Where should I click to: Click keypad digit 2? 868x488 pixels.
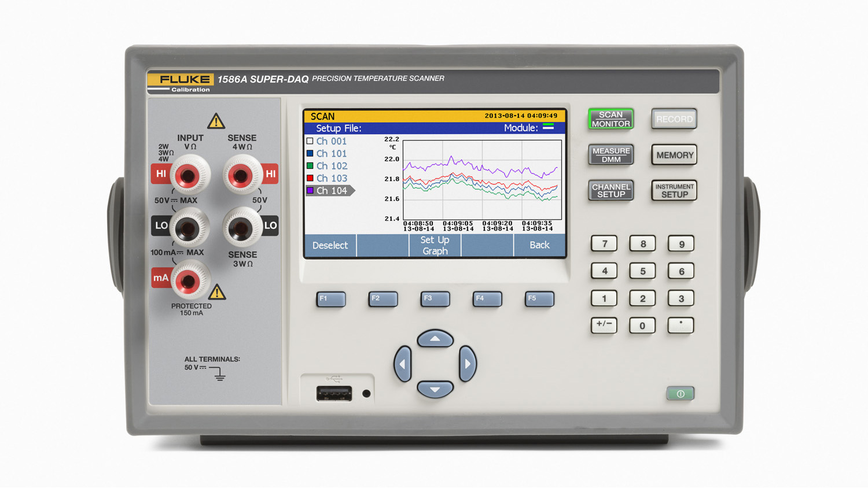(642, 299)
